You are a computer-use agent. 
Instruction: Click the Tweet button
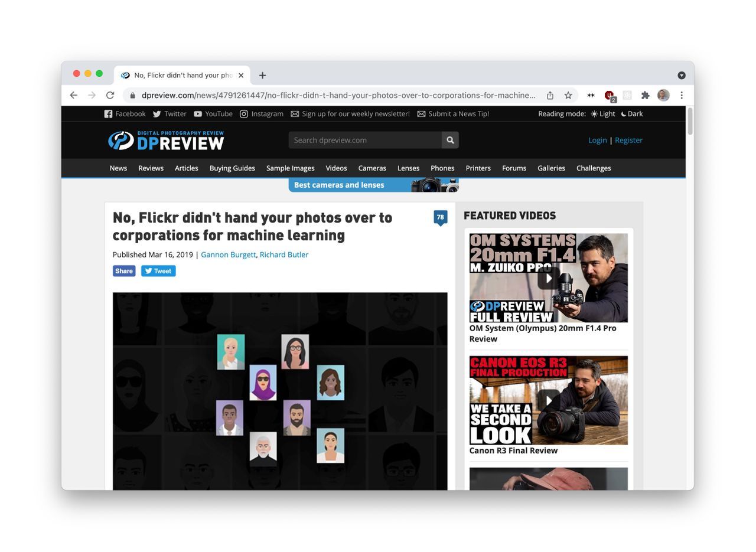(158, 271)
